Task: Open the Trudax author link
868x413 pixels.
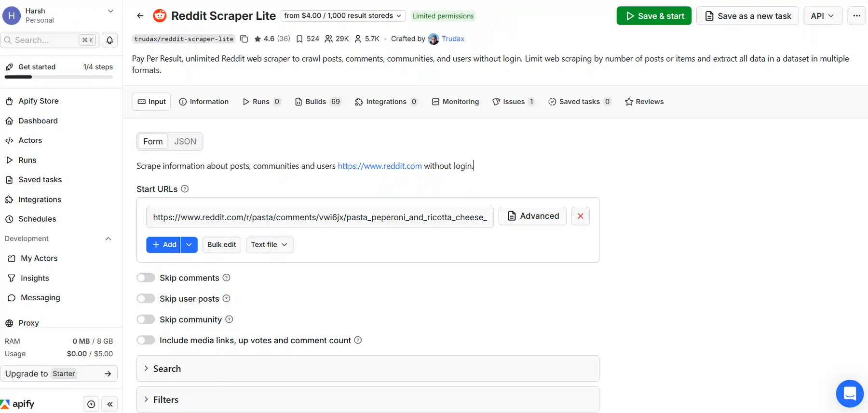Action: click(453, 39)
